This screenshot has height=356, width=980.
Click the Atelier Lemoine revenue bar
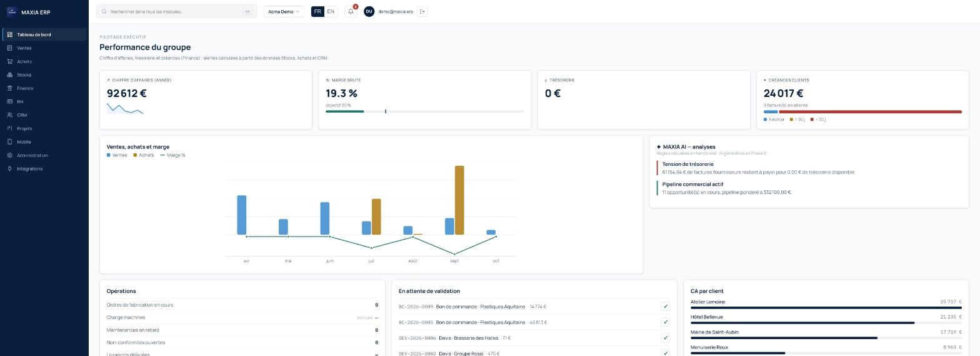coord(826,308)
